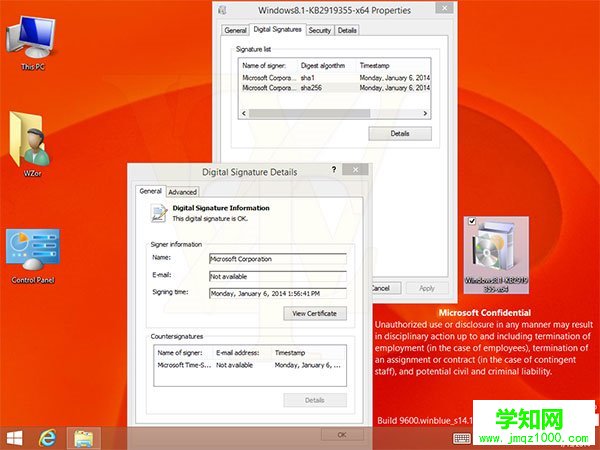Click the properties window title bar file icon
600x450 pixels.
pos(222,10)
